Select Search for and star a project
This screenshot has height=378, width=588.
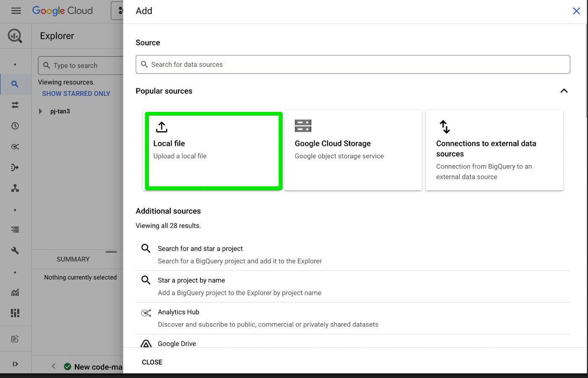[353, 255]
